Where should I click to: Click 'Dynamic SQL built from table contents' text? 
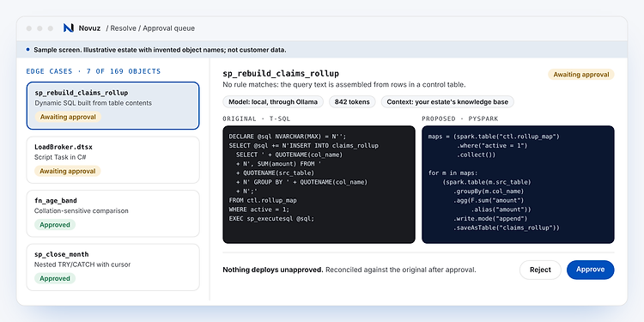click(93, 103)
